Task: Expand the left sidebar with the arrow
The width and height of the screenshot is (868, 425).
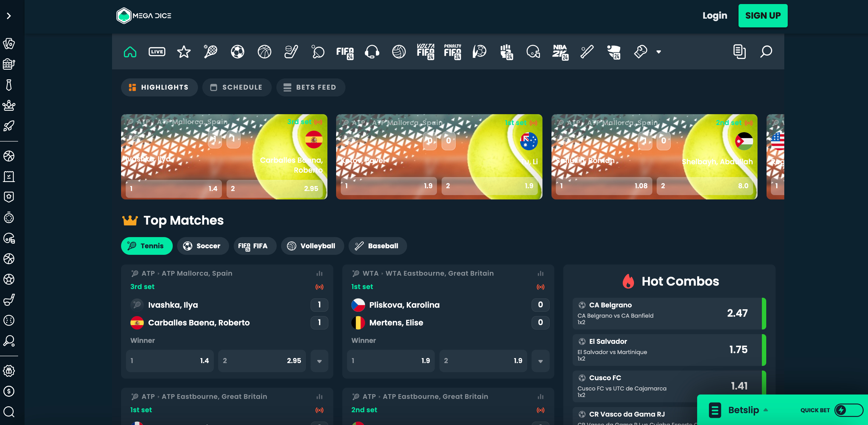Action: coord(9,16)
